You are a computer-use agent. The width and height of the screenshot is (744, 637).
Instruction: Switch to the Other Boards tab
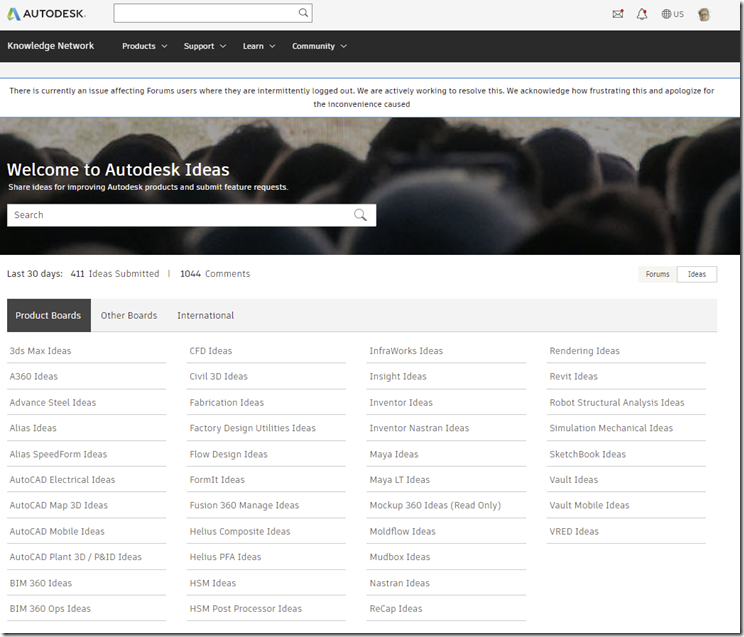click(129, 315)
